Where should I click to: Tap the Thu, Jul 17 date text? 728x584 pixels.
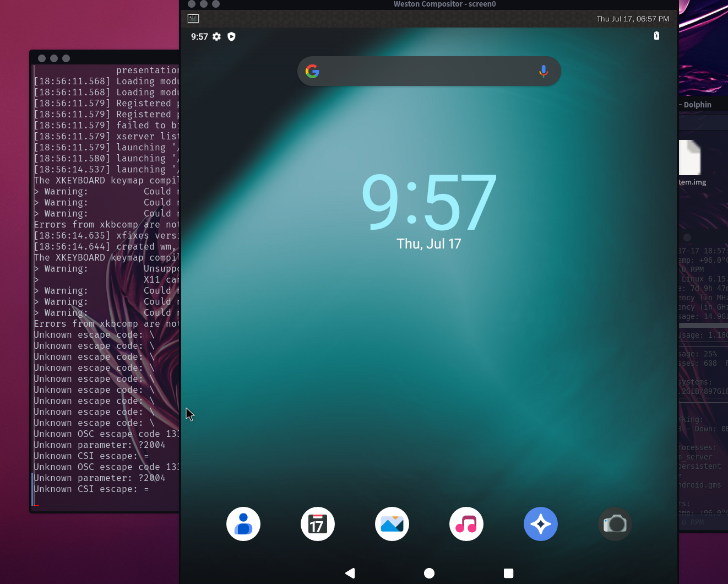428,244
